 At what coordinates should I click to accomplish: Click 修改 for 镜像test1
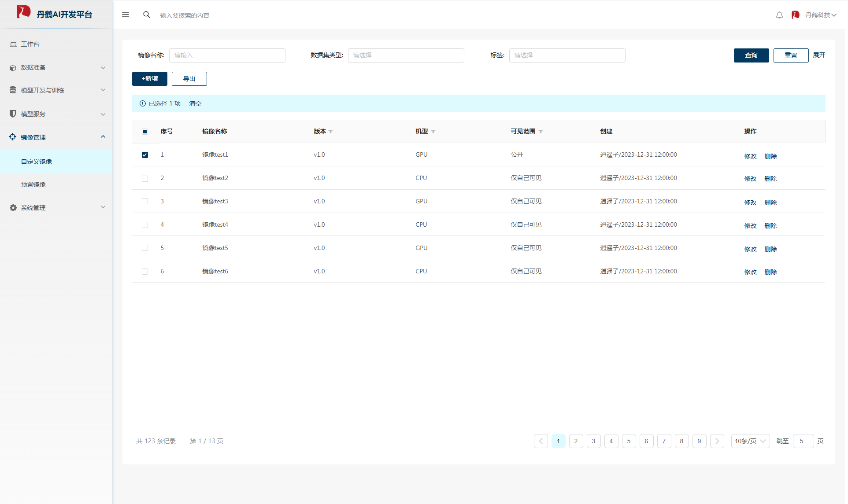[x=750, y=156]
